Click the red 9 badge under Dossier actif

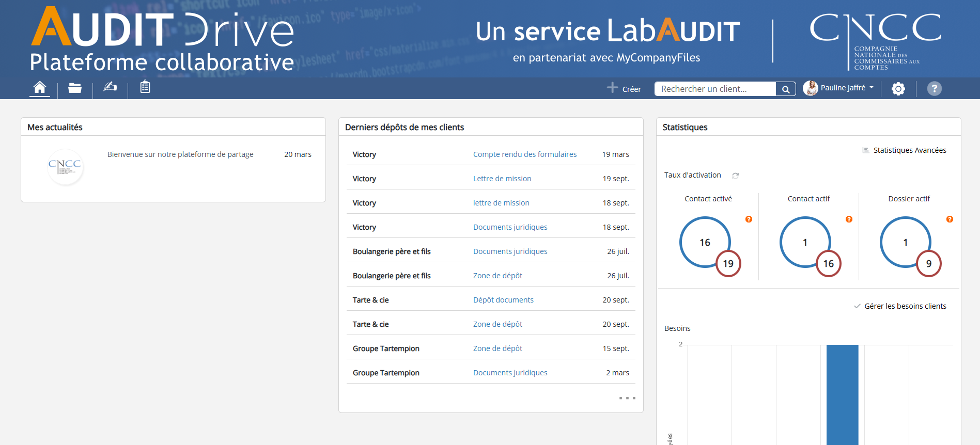(929, 264)
